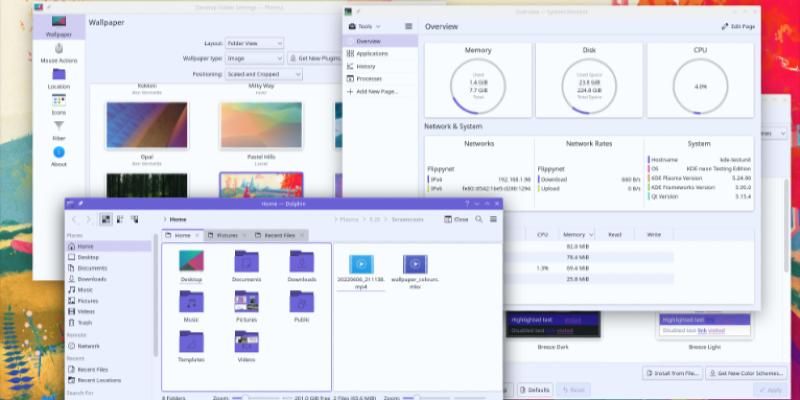Image resolution: width=800 pixels, height=400 pixels.
Task: Click the Edit Page button
Action: (738, 26)
